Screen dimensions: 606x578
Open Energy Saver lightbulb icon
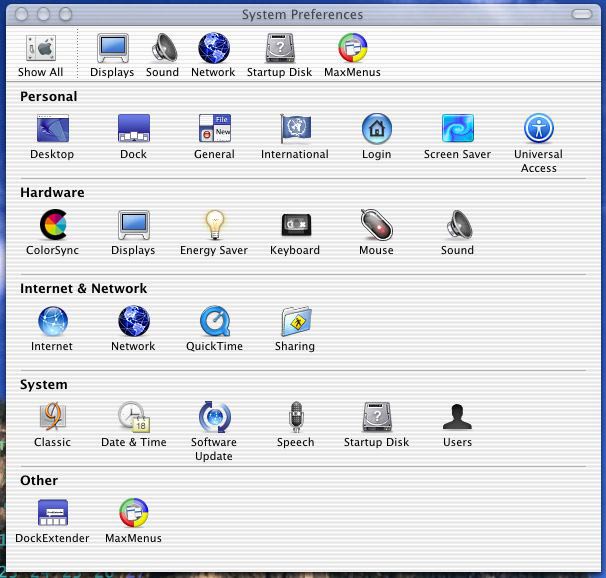(215, 224)
